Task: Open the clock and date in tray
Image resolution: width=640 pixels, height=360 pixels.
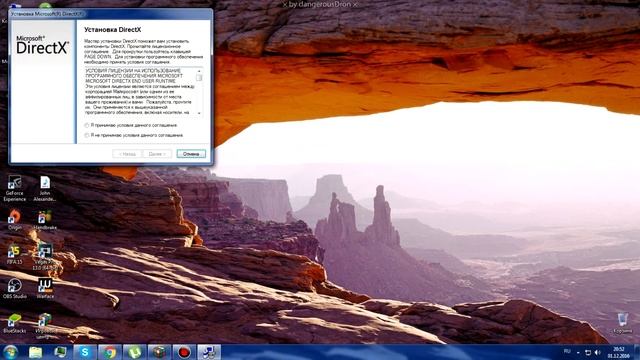Action: [618, 352]
